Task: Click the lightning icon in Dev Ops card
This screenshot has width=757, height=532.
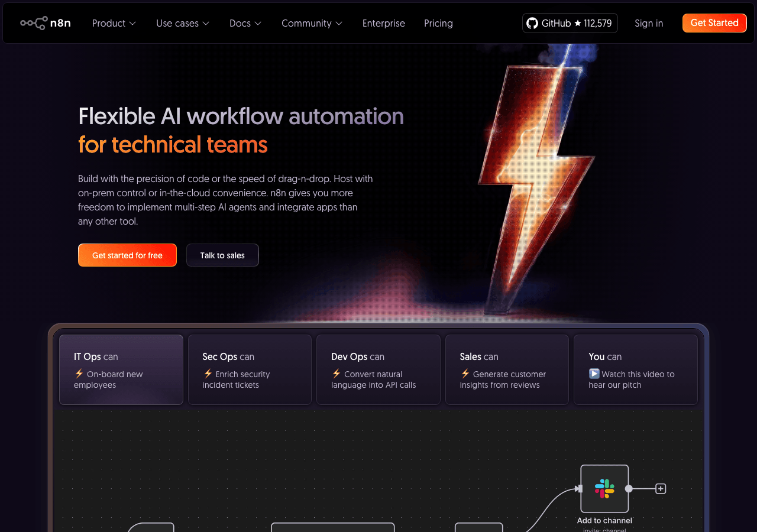Action: 337,374
